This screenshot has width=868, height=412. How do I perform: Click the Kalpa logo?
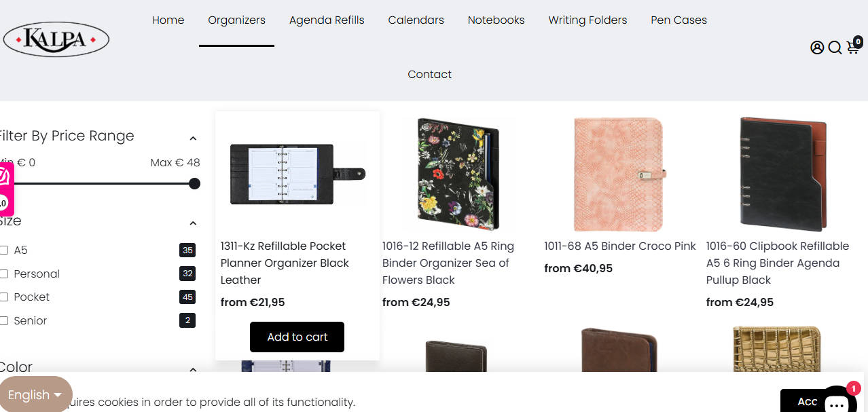(56, 39)
